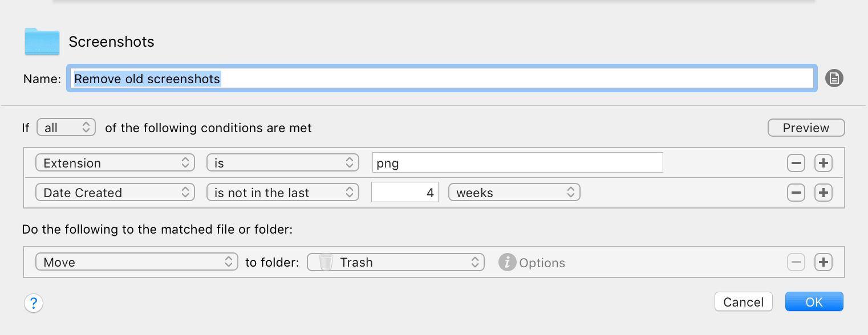Click Cancel to discard the rule

[744, 302]
